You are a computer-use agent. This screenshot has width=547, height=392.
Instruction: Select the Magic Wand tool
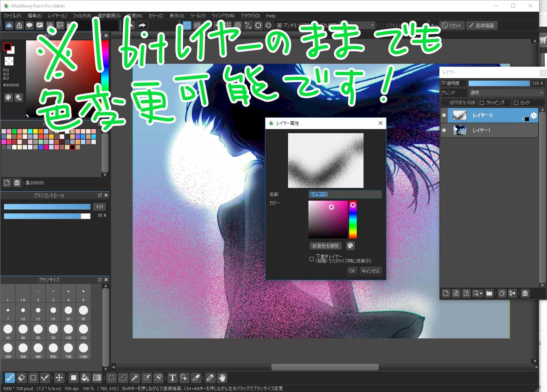click(135, 377)
